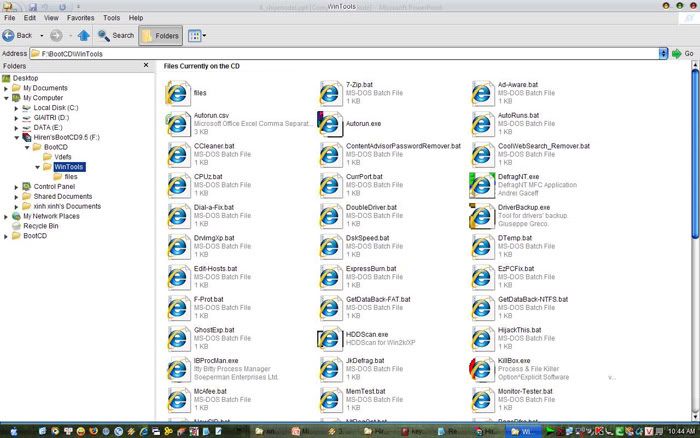Open the Search toolbar button
The width and height of the screenshot is (700, 438).
click(115, 35)
